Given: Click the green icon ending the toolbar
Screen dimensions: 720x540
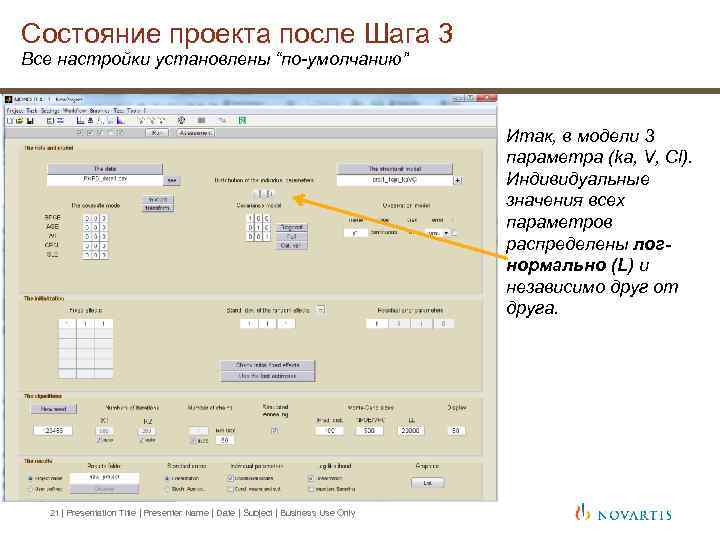Looking at the screenshot, I should [x=242, y=120].
